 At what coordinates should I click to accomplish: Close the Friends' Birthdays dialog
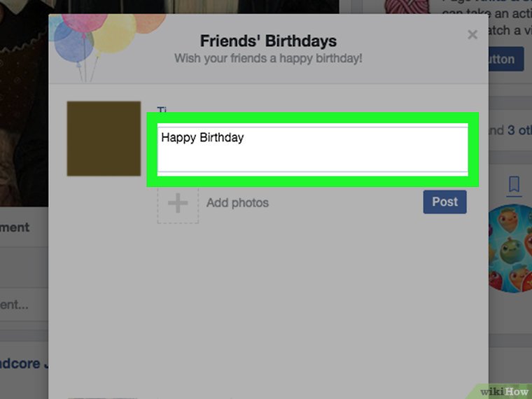(x=472, y=34)
